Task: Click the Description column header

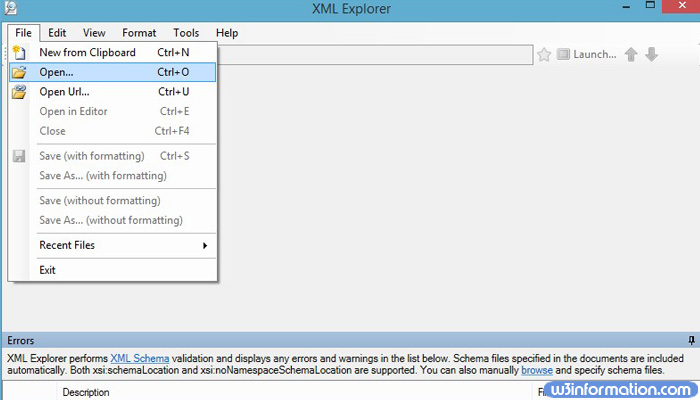Action: [x=86, y=392]
